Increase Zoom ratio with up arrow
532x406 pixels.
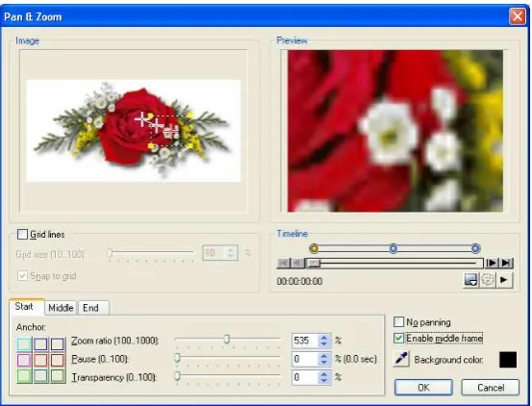click(x=324, y=337)
